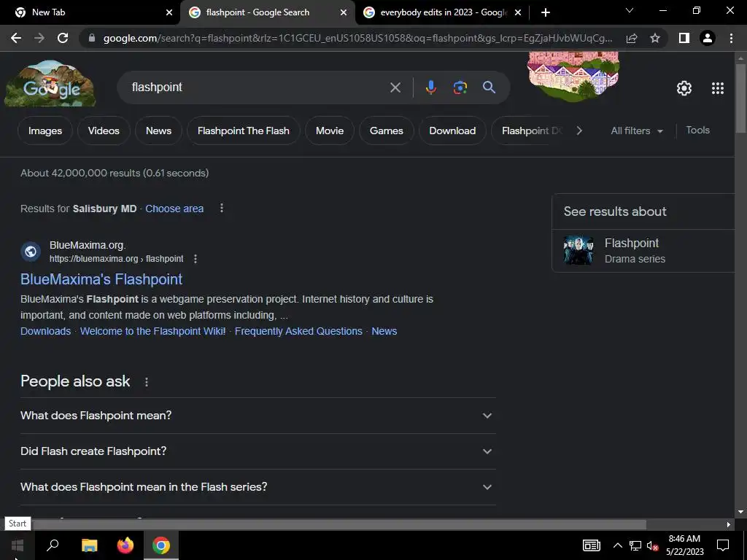Close the New Tab browser tab
747x560 pixels.
click(x=169, y=12)
